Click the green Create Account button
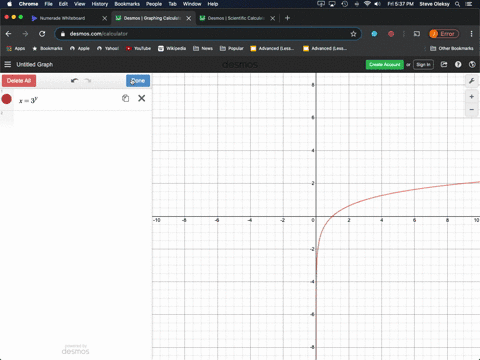This screenshot has width=480, height=360. [385, 64]
